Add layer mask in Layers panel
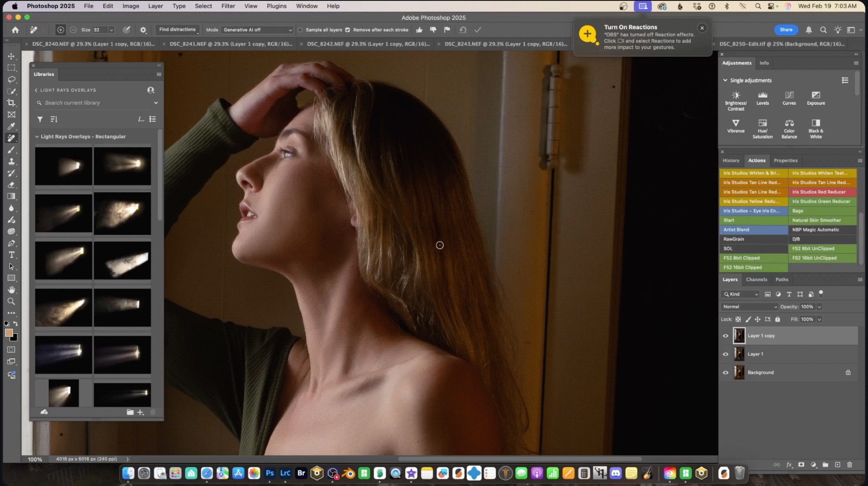 801,465
